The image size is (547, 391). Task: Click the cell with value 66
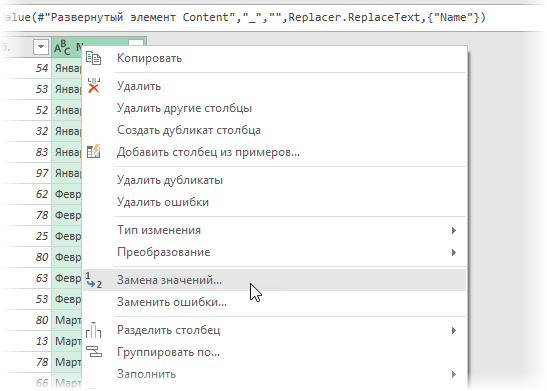click(x=26, y=383)
